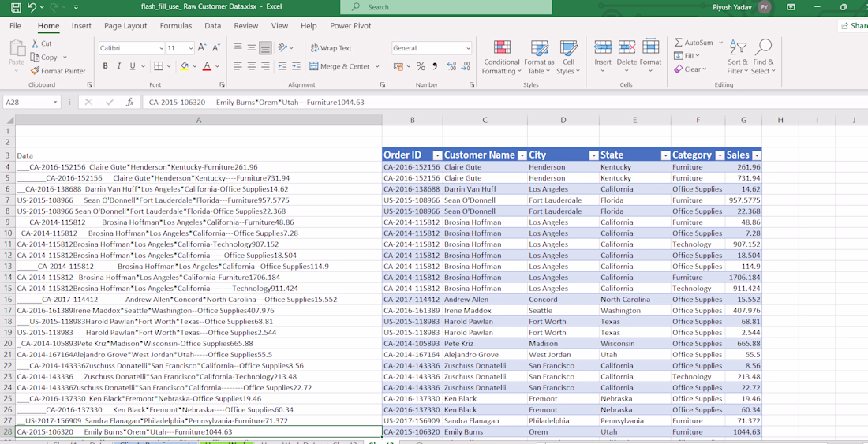Click the Percent Style icon
The height and width of the screenshot is (444, 868).
click(x=421, y=67)
